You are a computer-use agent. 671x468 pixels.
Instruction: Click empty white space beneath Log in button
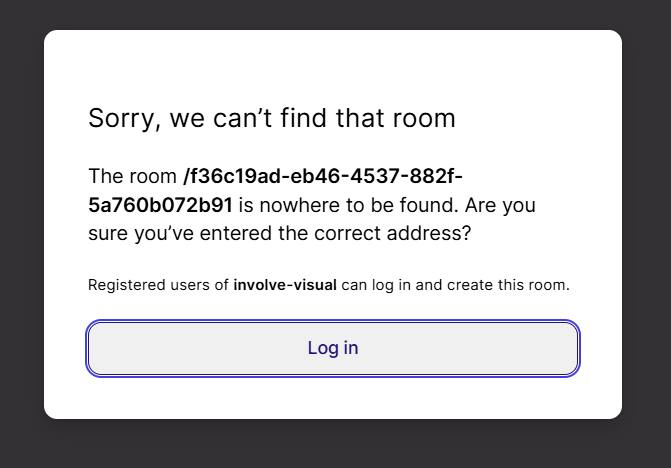[x=333, y=398]
